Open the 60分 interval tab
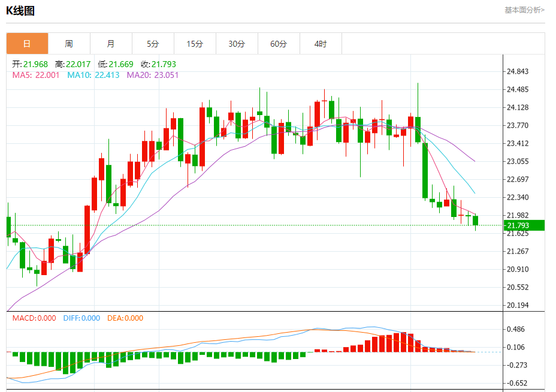This screenshot has width=556, height=392. (279, 44)
